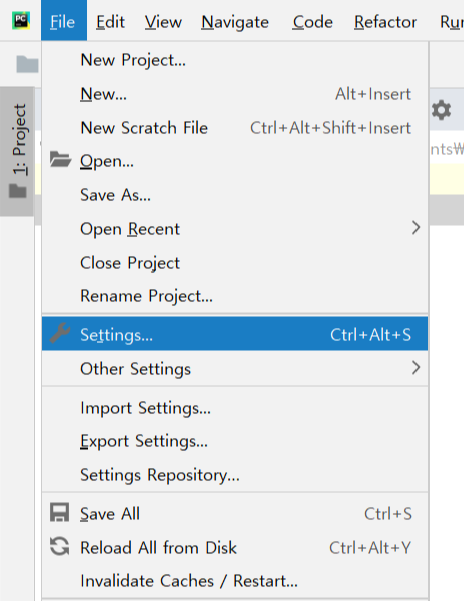Open Settings... menu entry
The image size is (464, 601).
[235, 333]
